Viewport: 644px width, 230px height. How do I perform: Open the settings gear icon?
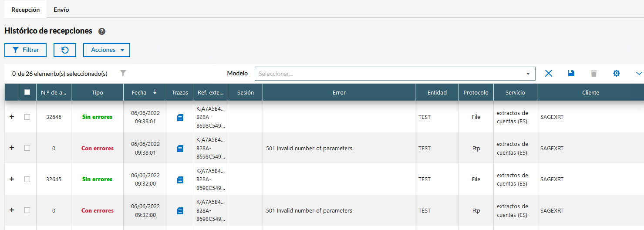coord(617,74)
